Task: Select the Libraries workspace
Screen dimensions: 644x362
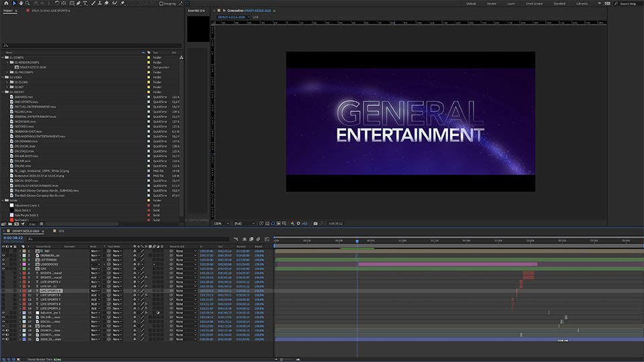Action: (x=582, y=3)
